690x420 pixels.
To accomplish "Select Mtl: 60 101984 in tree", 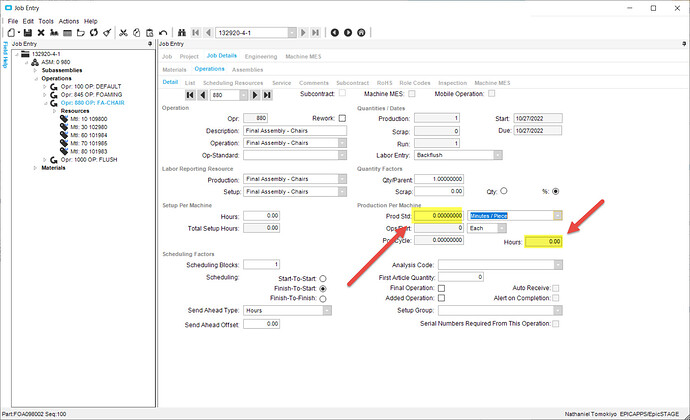I will 89,135.
